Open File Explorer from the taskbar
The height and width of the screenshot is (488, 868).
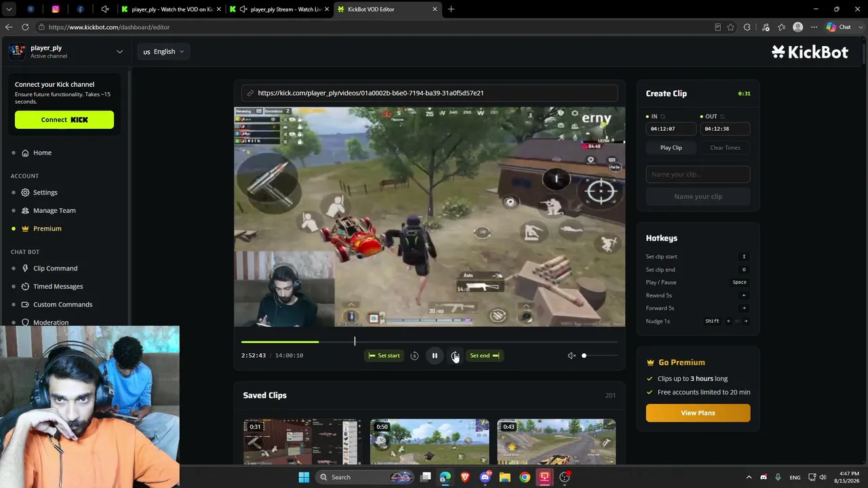click(505, 477)
